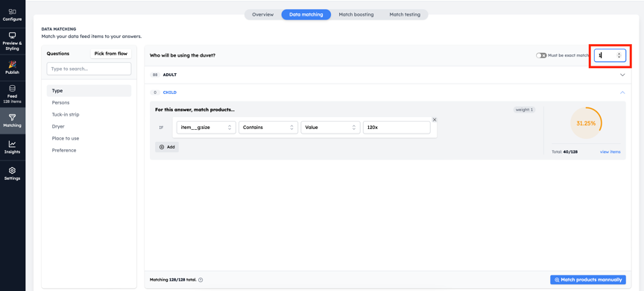The width and height of the screenshot is (644, 291).
Task: Click the Pick from flow button
Action: 111,54
